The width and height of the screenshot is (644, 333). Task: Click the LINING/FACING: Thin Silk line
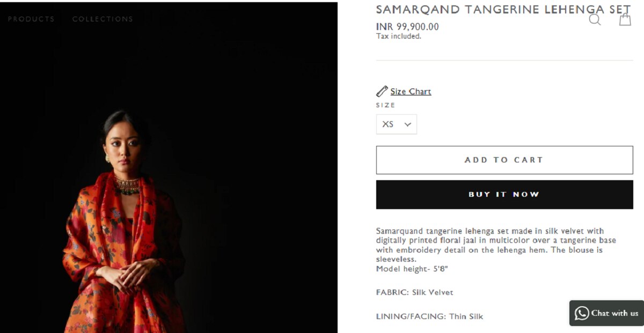[x=430, y=316]
